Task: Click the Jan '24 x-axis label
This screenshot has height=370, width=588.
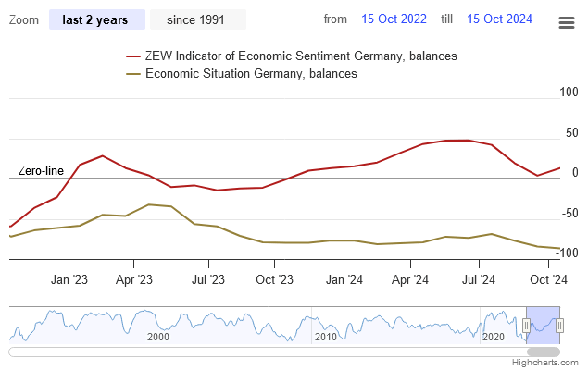Action: [344, 277]
